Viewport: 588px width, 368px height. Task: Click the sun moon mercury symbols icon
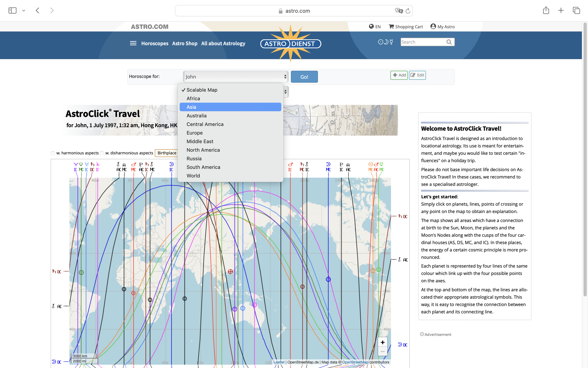coord(385,42)
